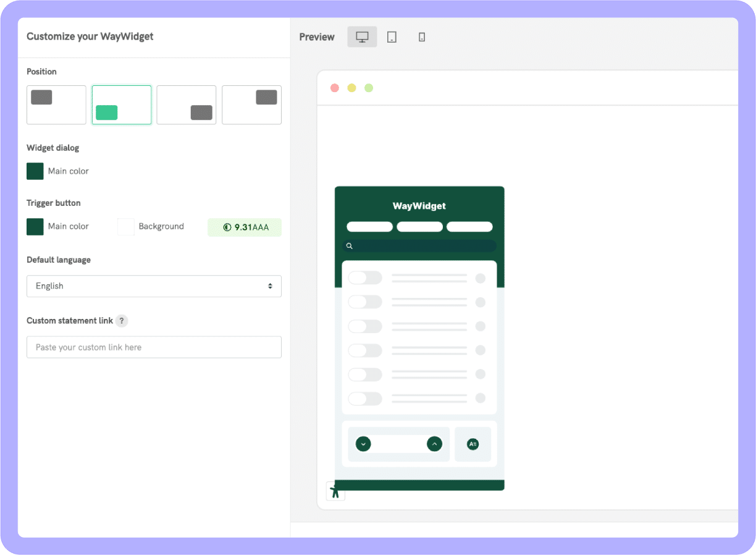Toggle the last switch in widget preview

[365, 399]
